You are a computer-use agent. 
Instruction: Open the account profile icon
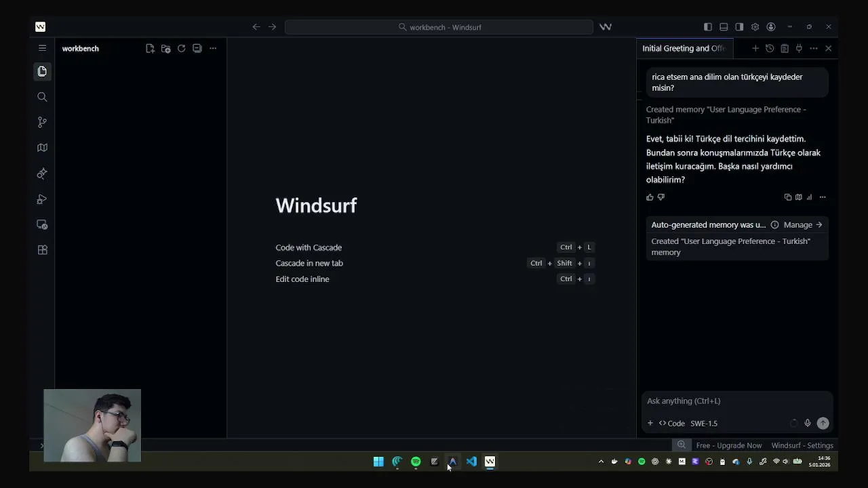click(771, 27)
